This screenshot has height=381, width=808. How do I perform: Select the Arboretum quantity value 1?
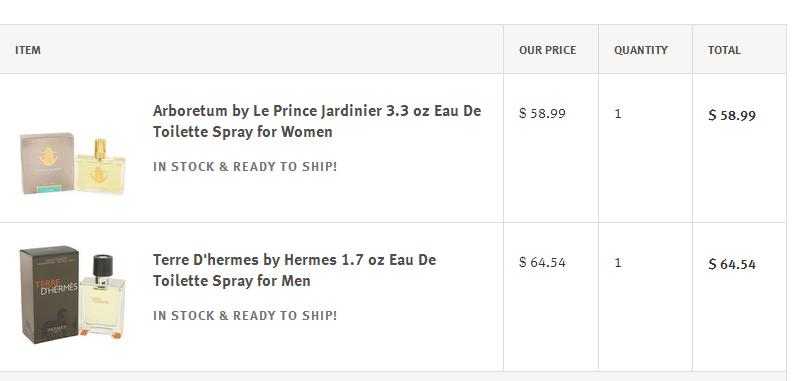pos(618,114)
